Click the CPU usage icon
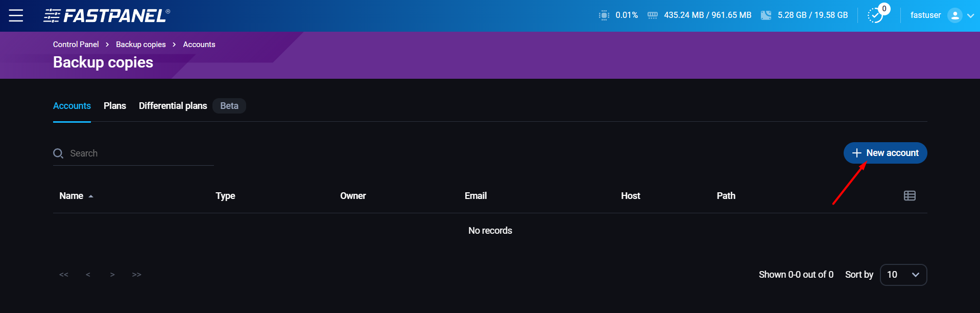The image size is (980, 313). (604, 15)
